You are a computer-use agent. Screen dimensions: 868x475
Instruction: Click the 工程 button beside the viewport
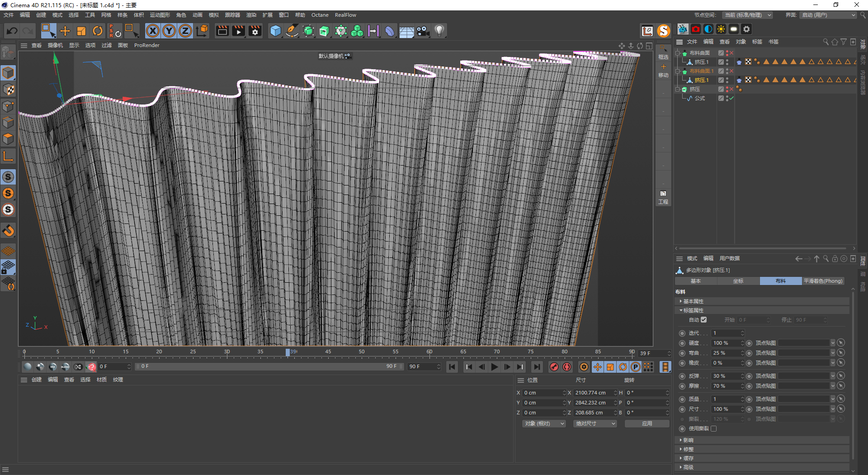(x=663, y=198)
